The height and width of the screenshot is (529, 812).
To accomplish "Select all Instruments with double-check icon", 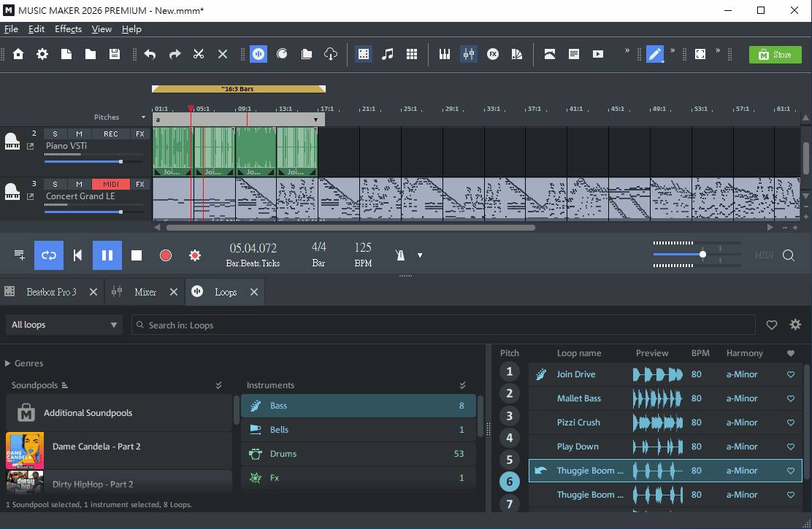I will click(x=462, y=385).
